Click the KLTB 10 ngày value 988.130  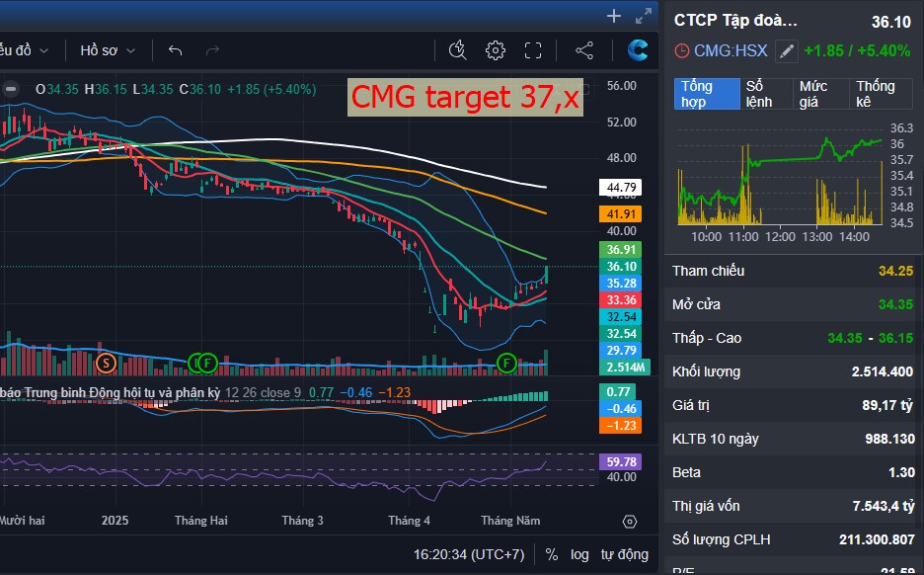tap(889, 439)
